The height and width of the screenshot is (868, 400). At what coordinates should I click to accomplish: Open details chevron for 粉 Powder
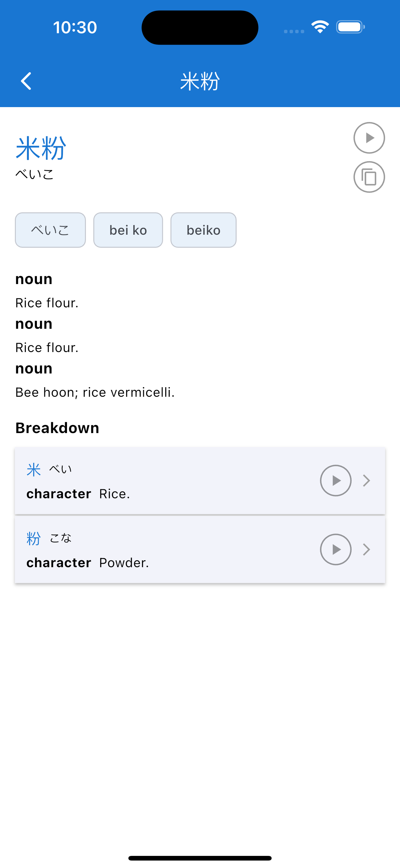click(367, 549)
